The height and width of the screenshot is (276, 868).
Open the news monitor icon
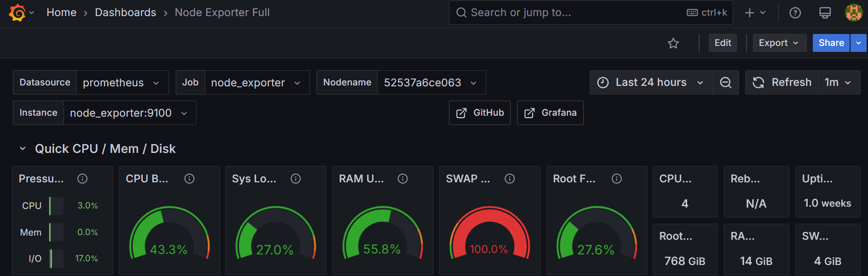tap(825, 13)
